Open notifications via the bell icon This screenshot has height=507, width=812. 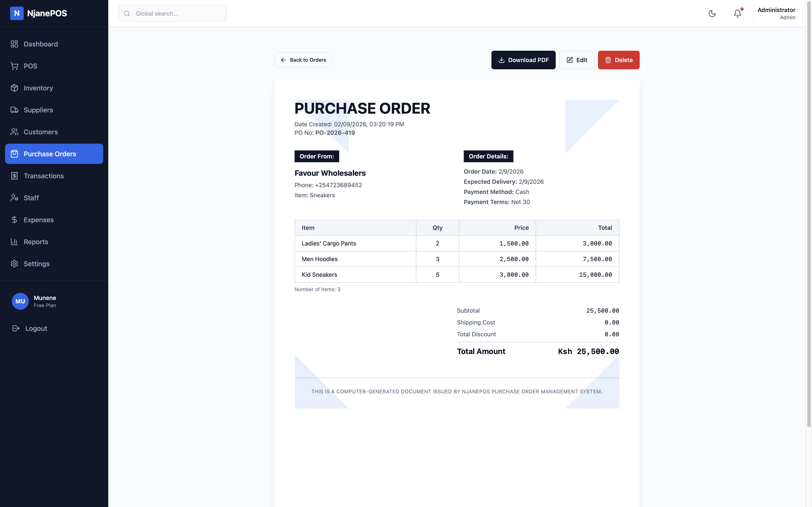[x=737, y=13]
